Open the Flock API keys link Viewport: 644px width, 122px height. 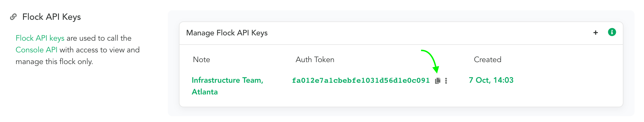coord(40,38)
